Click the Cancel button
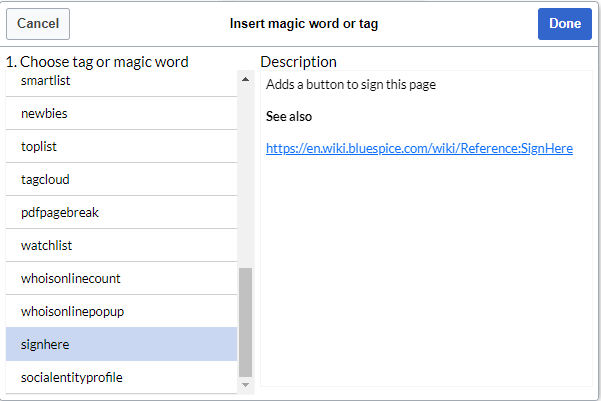This screenshot has width=601, height=401. click(x=38, y=24)
